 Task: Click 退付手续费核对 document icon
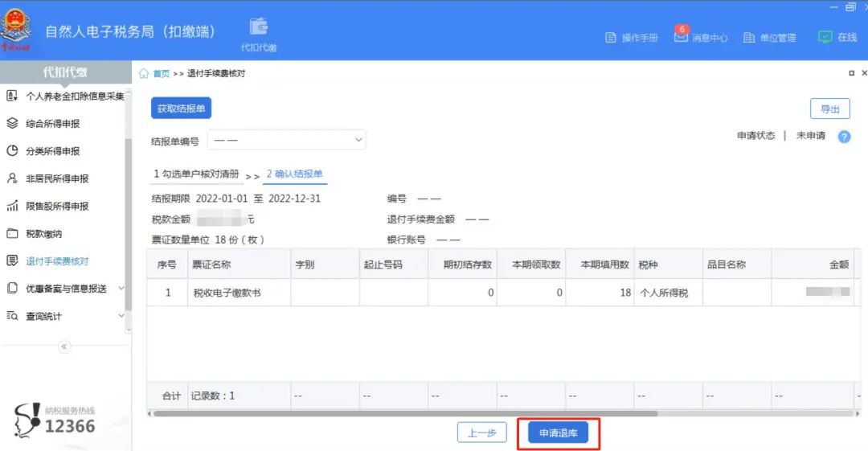[11, 260]
